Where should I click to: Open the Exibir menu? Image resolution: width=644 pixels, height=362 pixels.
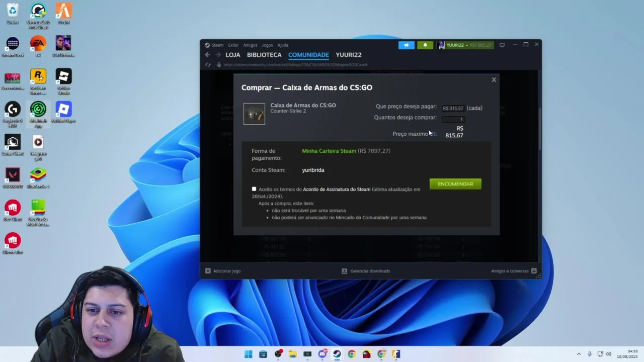[233, 45]
